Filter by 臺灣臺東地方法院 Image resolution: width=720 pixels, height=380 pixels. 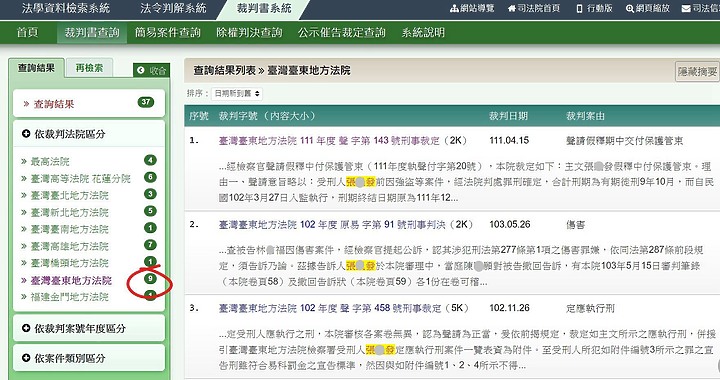tap(71, 280)
